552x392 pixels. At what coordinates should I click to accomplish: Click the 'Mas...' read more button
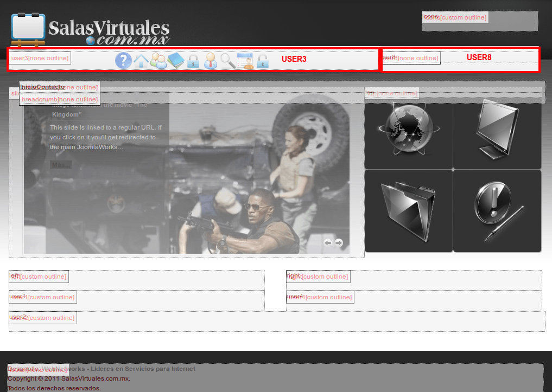click(61, 164)
